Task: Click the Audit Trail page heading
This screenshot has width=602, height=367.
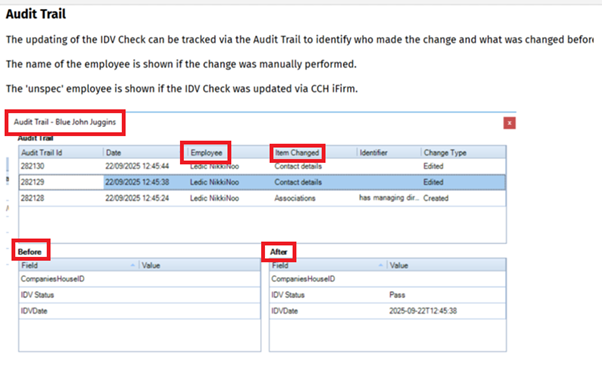Action: tap(36, 14)
